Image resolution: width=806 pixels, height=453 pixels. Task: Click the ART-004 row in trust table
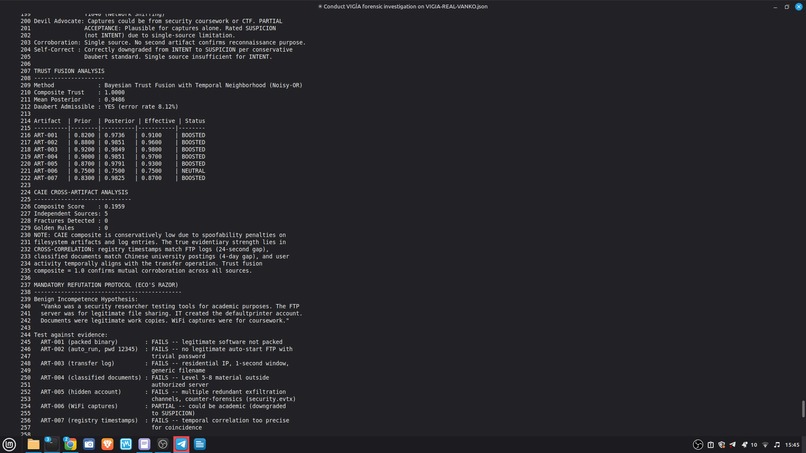119,157
